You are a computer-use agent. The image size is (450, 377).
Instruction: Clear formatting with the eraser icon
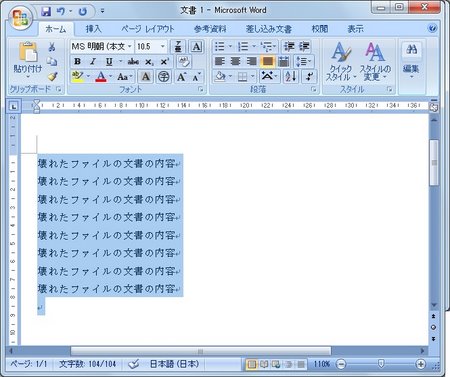click(184, 62)
